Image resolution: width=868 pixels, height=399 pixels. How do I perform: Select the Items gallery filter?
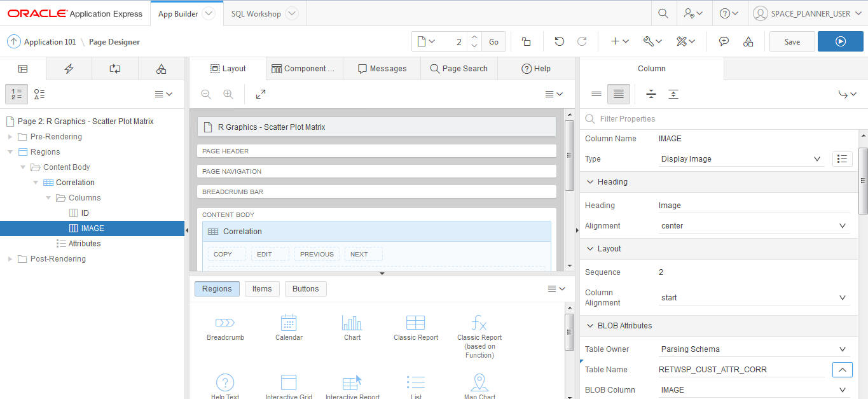pos(262,289)
